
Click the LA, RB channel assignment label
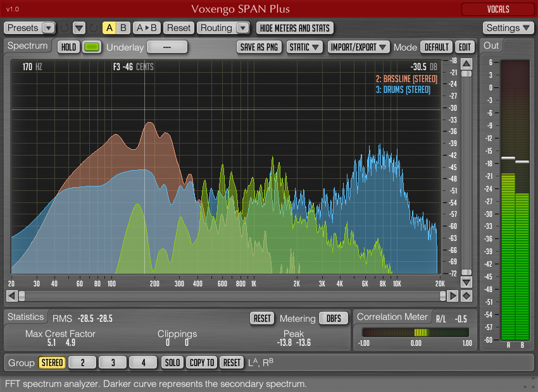(x=261, y=362)
